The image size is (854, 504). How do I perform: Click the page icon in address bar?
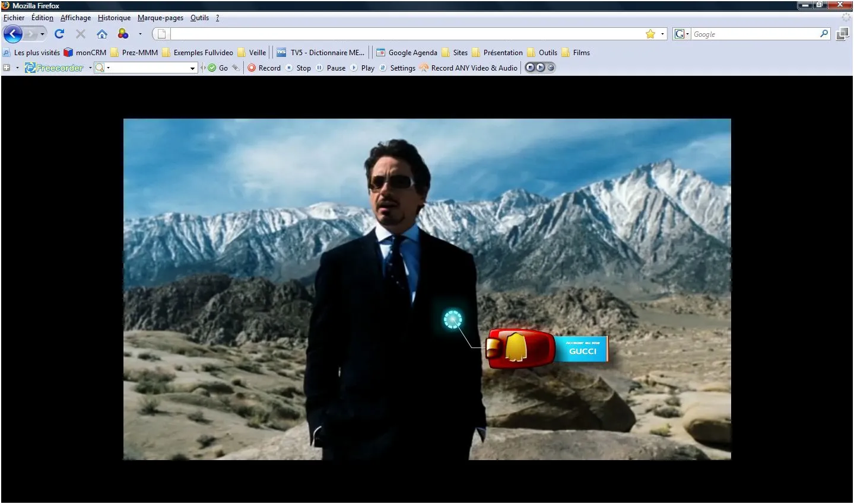coord(161,34)
